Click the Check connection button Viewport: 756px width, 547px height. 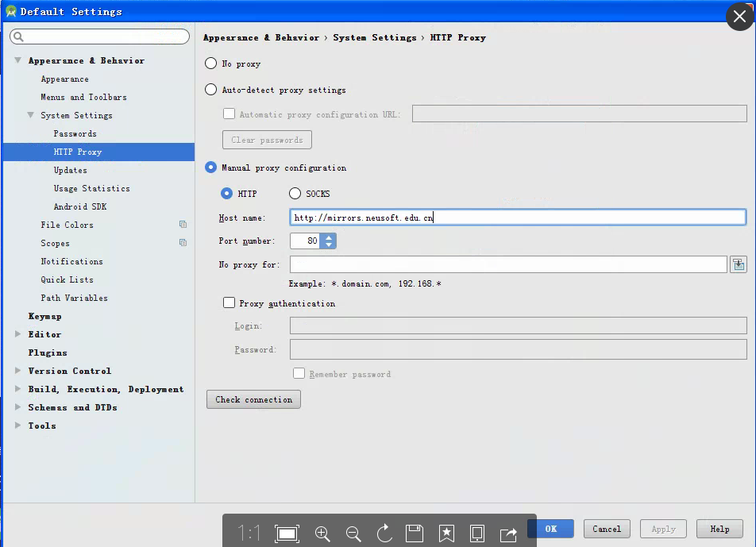(253, 399)
